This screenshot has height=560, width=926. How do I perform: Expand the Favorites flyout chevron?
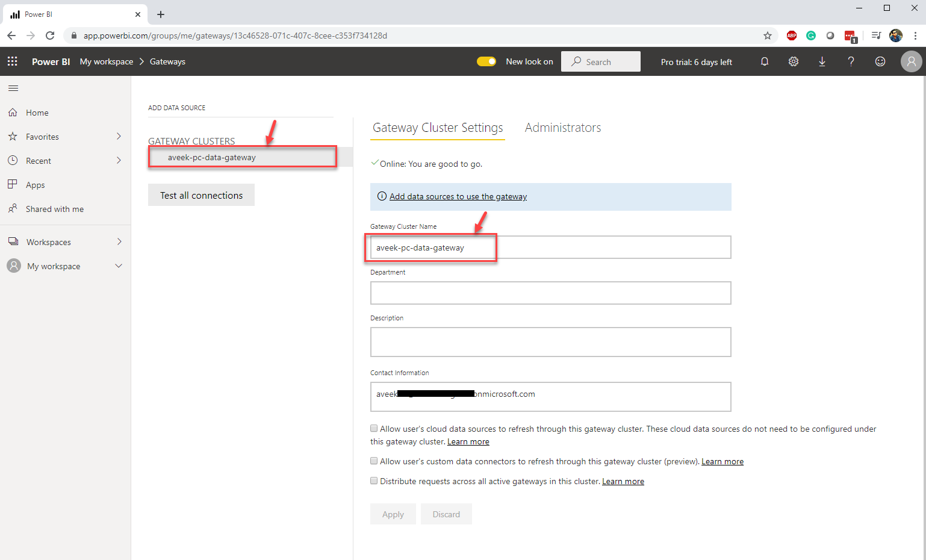tap(119, 136)
